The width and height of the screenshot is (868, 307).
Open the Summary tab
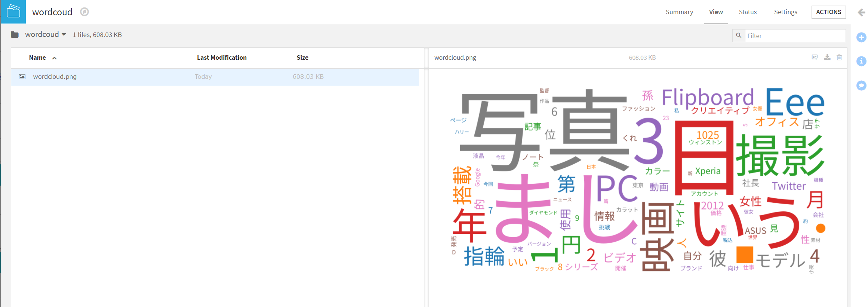click(679, 12)
